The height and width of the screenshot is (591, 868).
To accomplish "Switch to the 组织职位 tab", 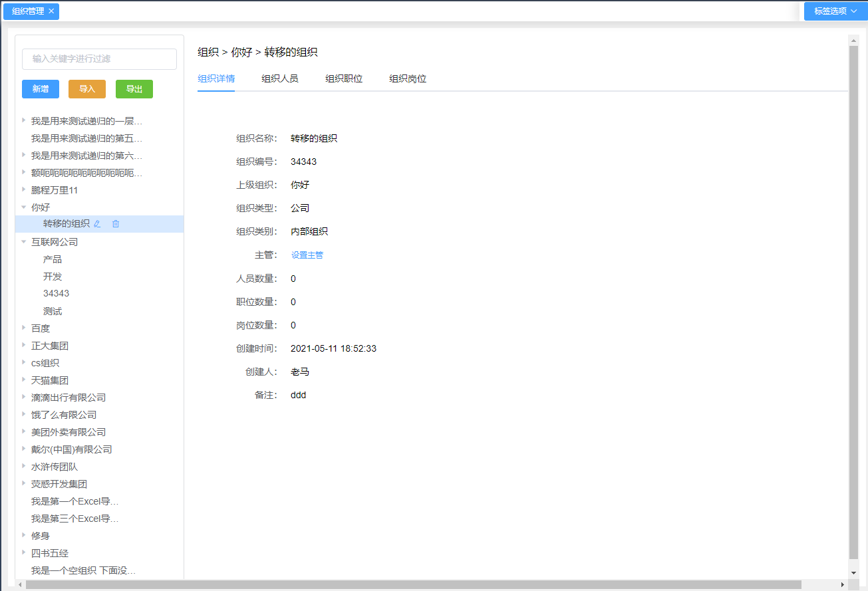I will tap(343, 78).
